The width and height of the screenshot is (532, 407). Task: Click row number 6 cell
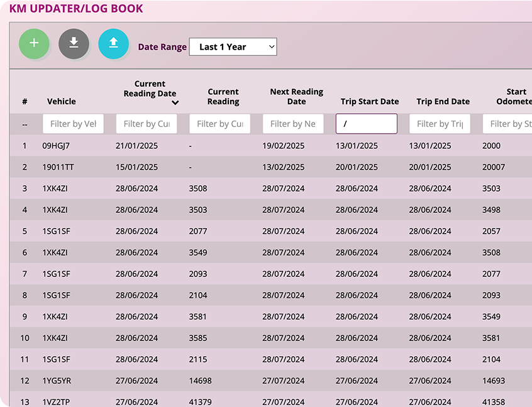[25, 252]
